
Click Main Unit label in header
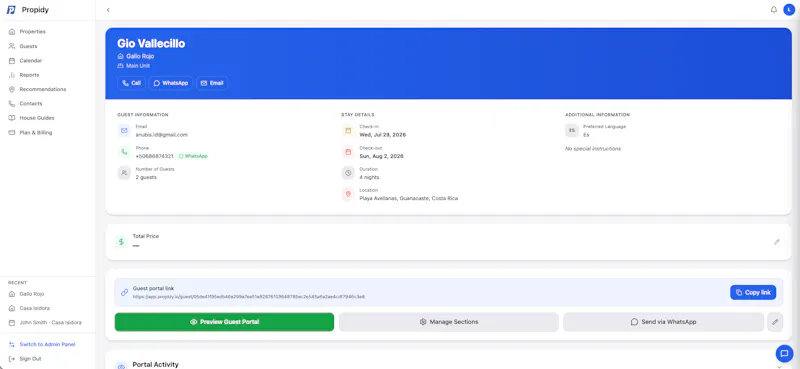[138, 66]
